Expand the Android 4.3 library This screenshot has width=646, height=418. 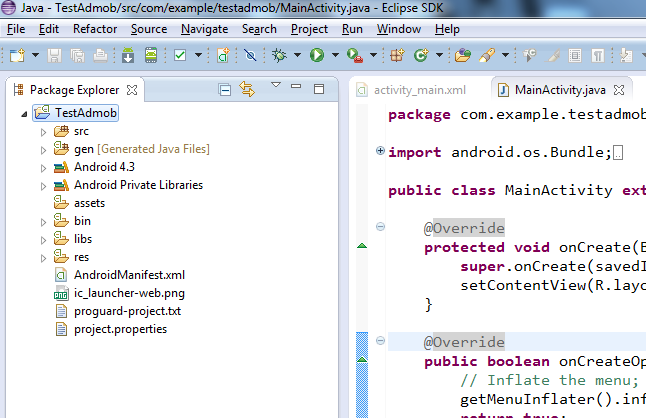(x=43, y=168)
